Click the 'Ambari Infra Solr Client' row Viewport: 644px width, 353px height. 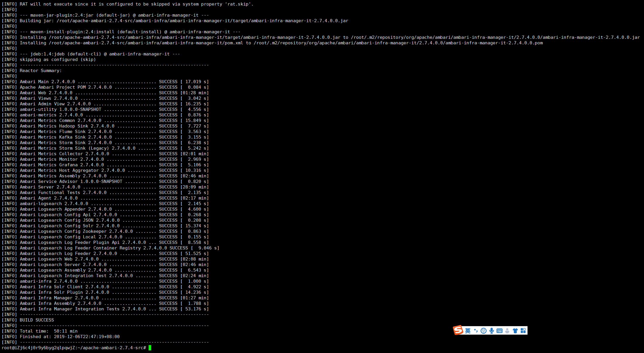(x=105, y=287)
